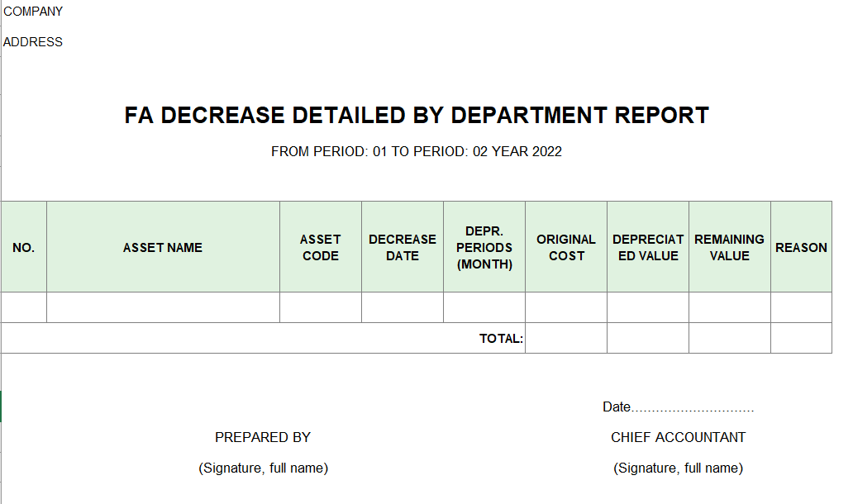Click the DEPR. PERIODS (MONTH) header

coord(484,247)
